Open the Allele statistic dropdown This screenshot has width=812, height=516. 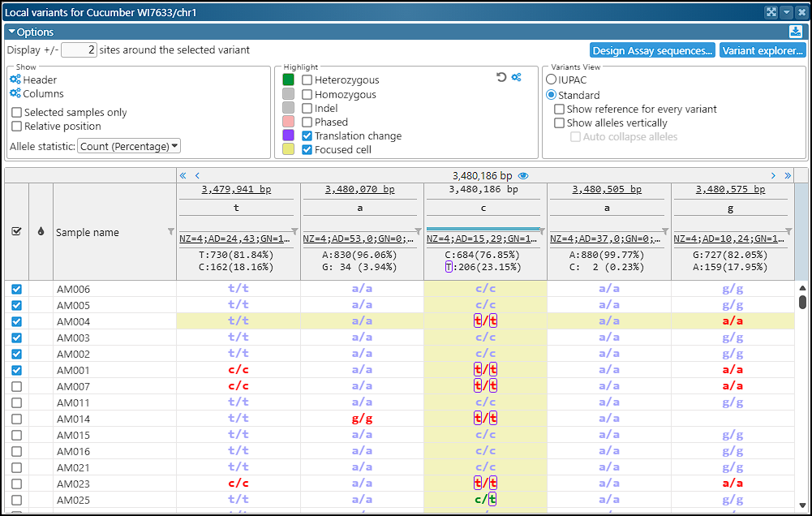click(x=129, y=146)
